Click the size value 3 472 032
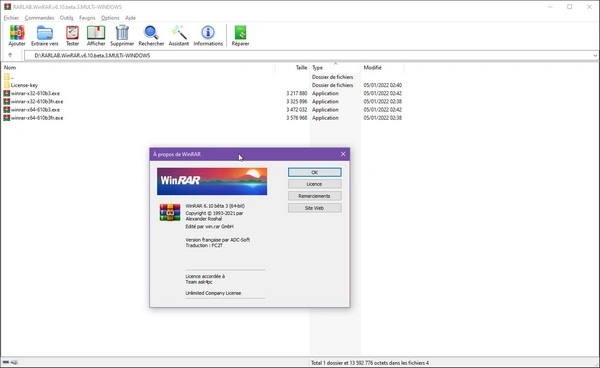This screenshot has width=600, height=368. pos(297,110)
